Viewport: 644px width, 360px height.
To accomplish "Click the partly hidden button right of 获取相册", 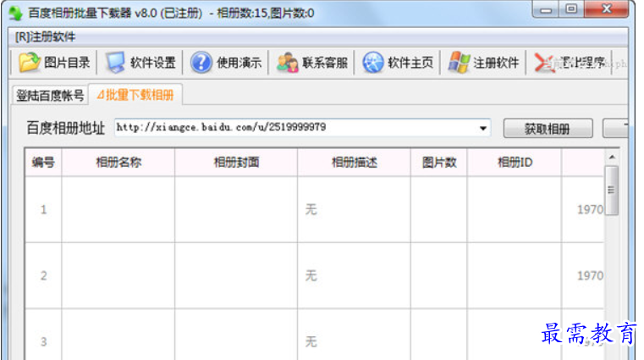I will pos(615,129).
